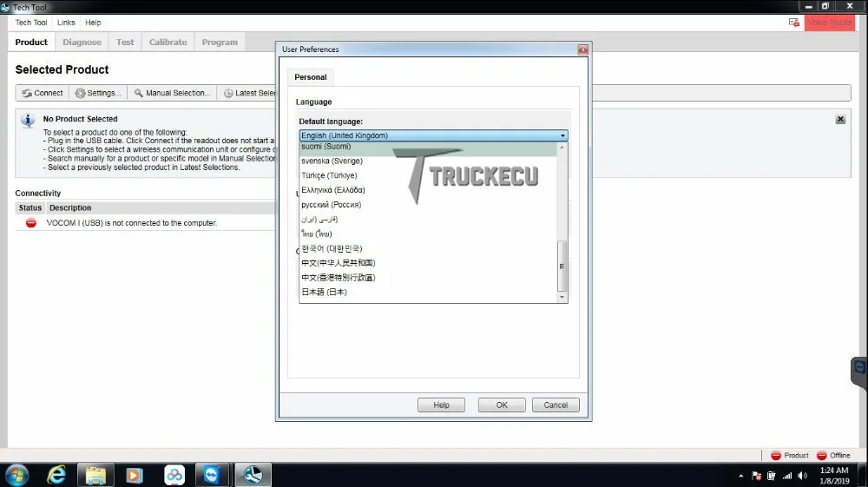
Task: Switch to the Product tab
Action: click(31, 42)
